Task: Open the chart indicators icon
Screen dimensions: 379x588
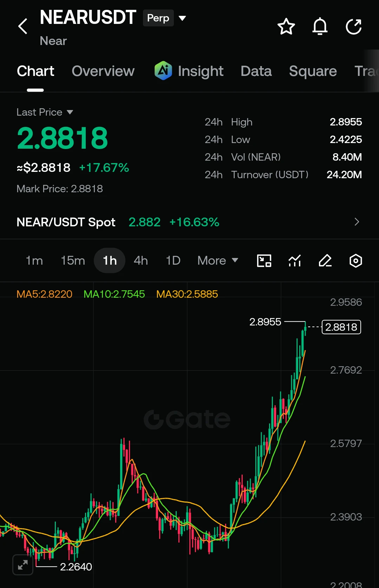Action: pyautogui.click(x=295, y=261)
